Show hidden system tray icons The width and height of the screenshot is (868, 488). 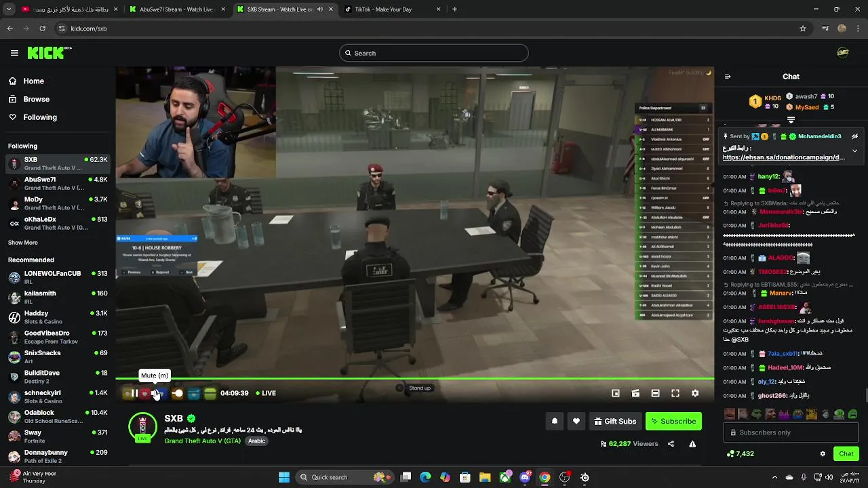coord(774,477)
